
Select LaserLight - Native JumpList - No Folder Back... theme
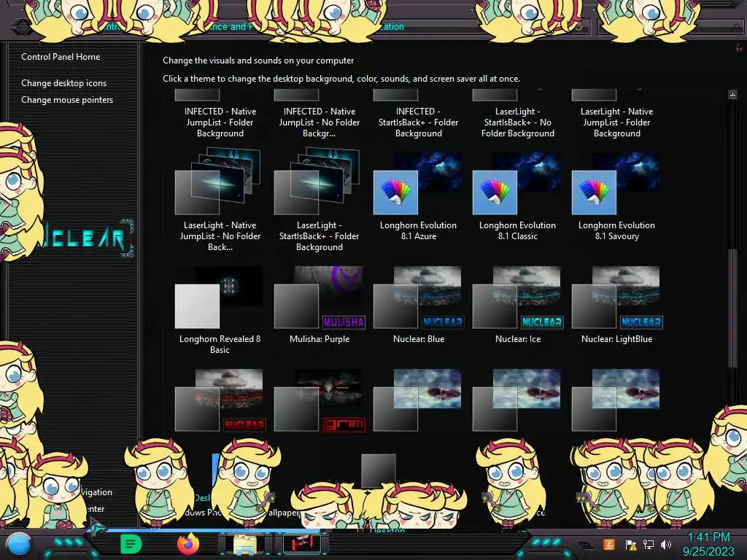pos(220,200)
